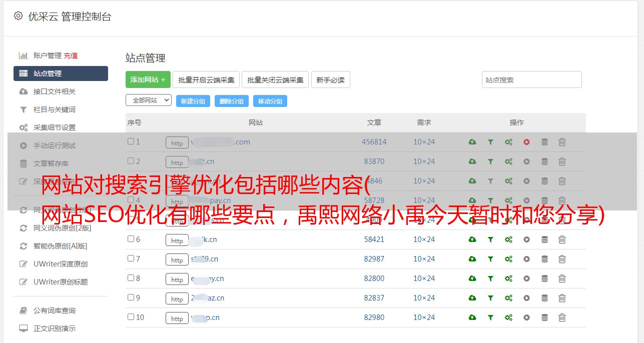
Task: Click the green 添加网站 + button
Action: [148, 79]
